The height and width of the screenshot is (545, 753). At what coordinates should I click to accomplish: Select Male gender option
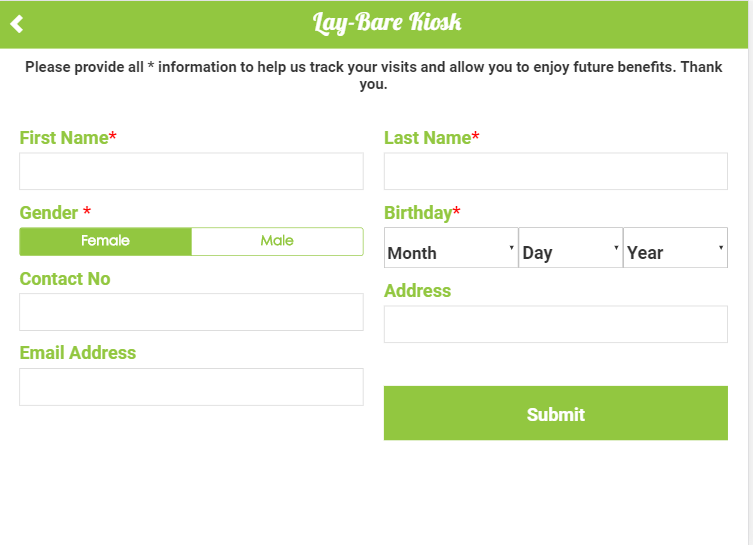tap(277, 241)
